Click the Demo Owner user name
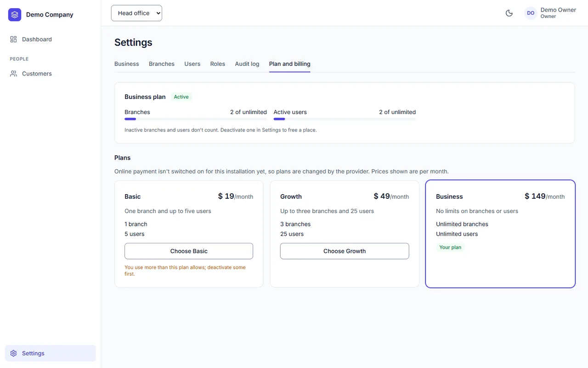The width and height of the screenshot is (588, 368). [x=558, y=10]
